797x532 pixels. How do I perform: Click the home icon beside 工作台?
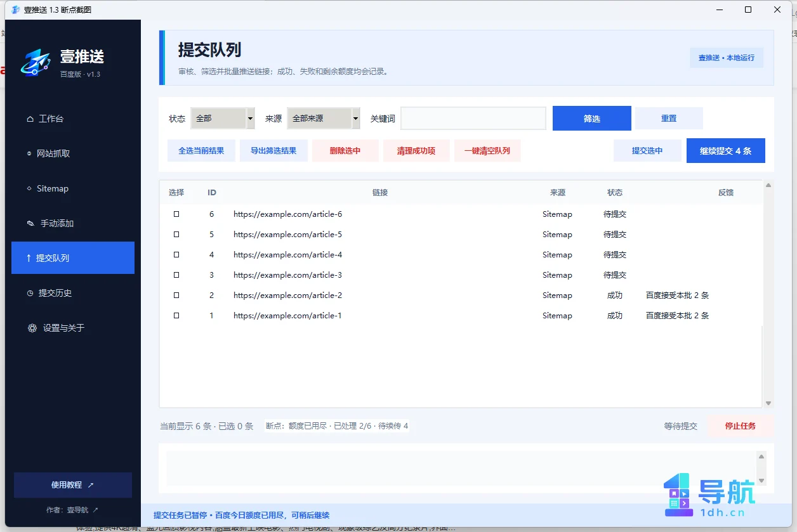tap(30, 119)
